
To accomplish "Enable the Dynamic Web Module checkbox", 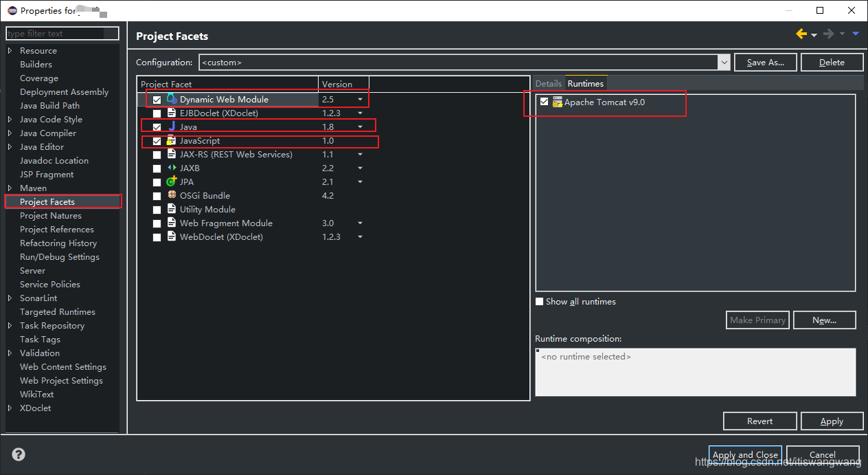I will (157, 100).
